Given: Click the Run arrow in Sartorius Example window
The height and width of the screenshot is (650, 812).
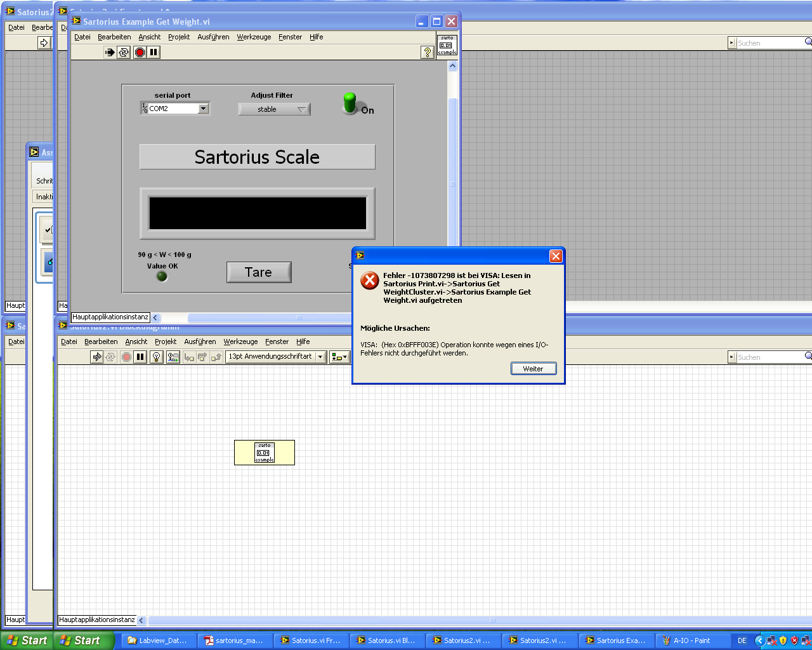Looking at the screenshot, I should click(x=110, y=53).
